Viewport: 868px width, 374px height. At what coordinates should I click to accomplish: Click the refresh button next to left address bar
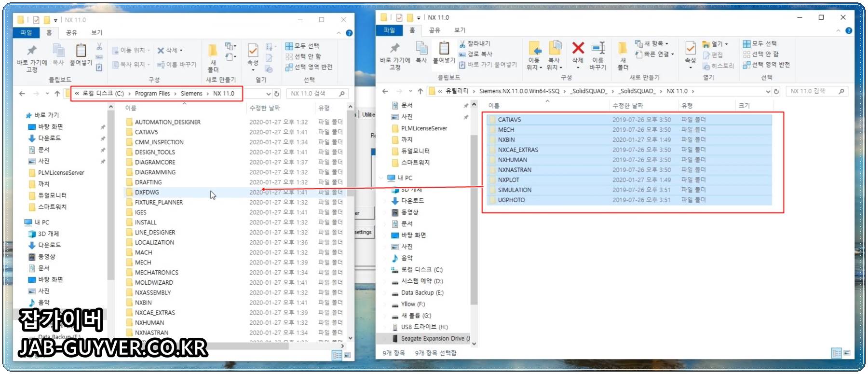[x=277, y=94]
